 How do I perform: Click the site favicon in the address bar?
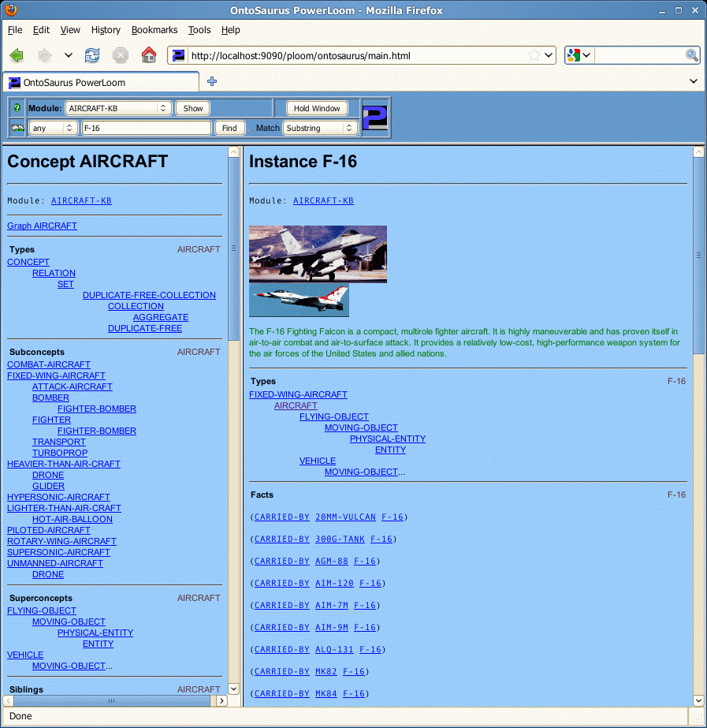click(178, 56)
